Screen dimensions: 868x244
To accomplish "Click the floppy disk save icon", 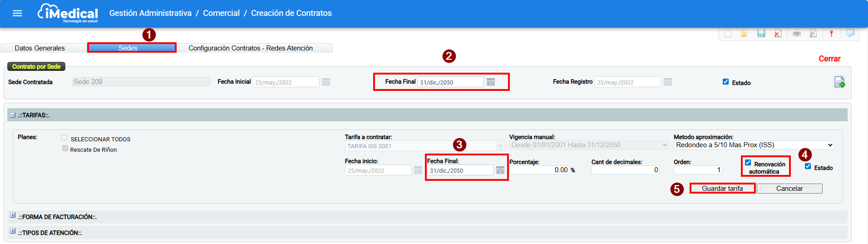I will click(x=761, y=34).
